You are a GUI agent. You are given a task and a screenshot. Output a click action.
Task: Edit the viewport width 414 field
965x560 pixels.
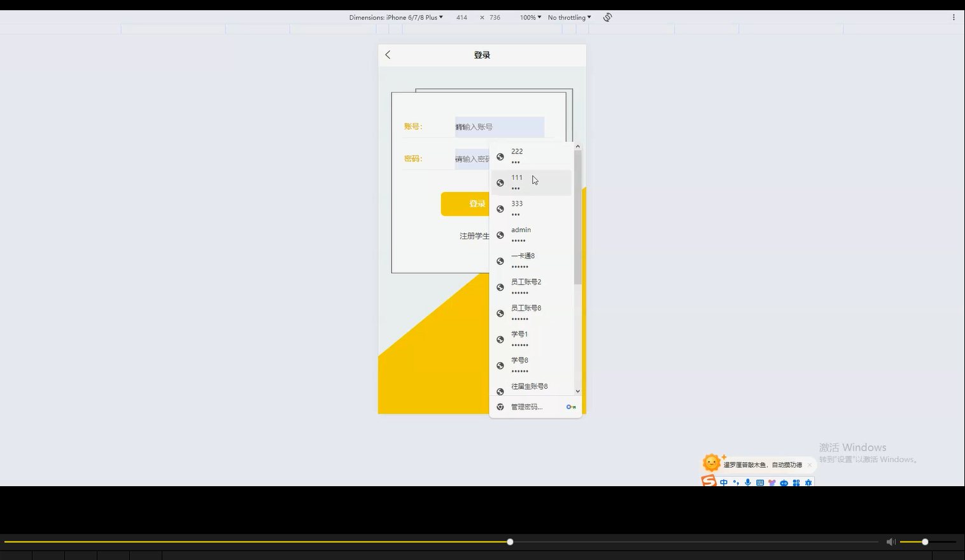[x=461, y=17]
